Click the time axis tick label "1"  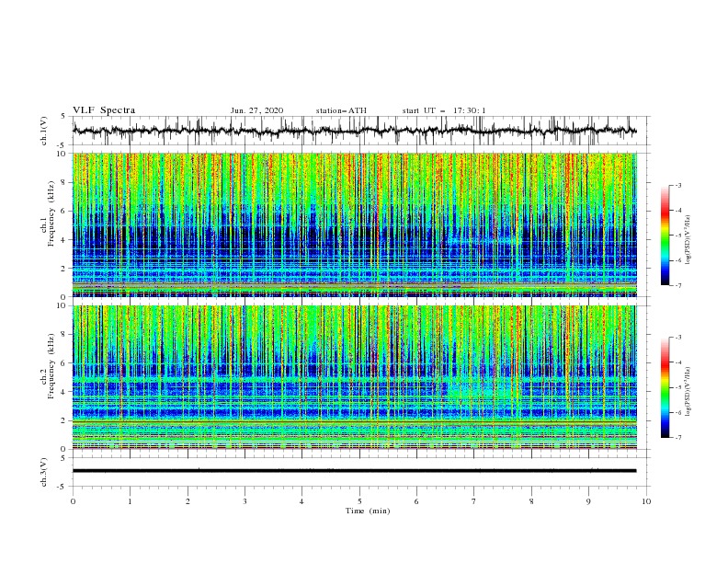coord(130,501)
